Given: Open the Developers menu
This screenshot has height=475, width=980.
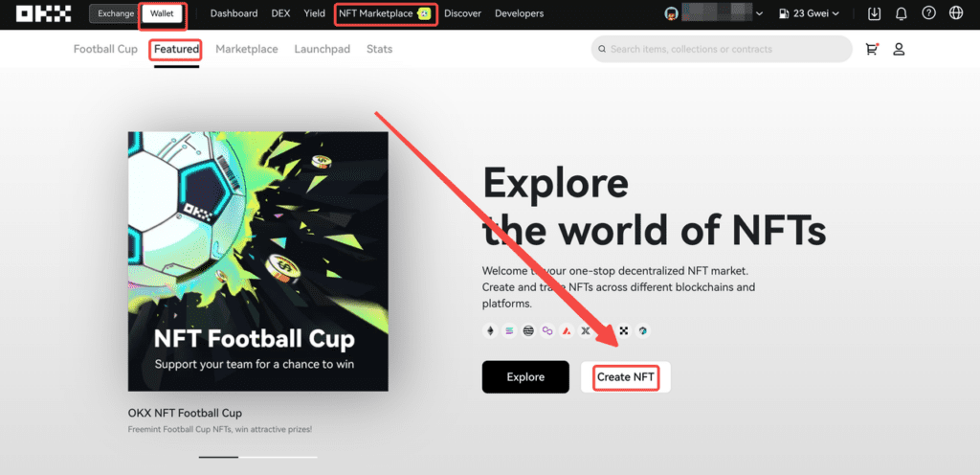Looking at the screenshot, I should 519,13.
